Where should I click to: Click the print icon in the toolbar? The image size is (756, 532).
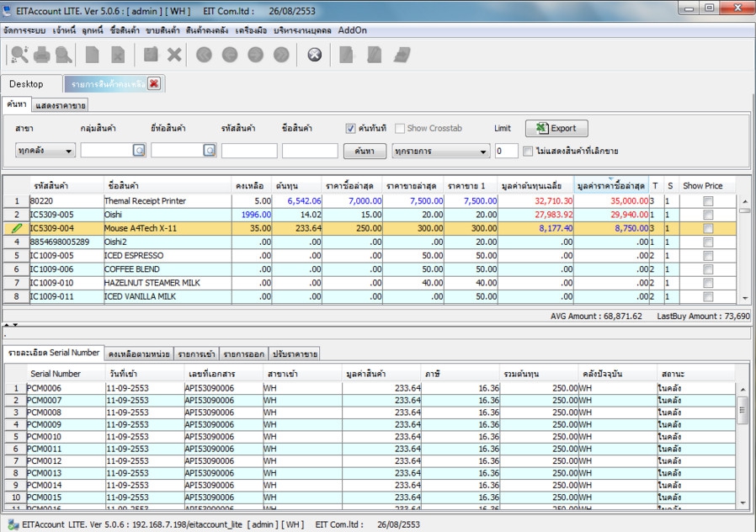pyautogui.click(x=41, y=55)
